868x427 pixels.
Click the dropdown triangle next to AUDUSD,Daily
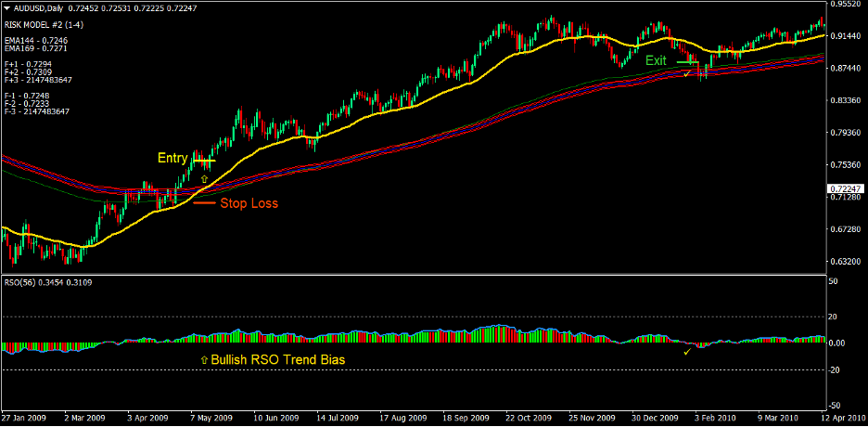click(6, 8)
